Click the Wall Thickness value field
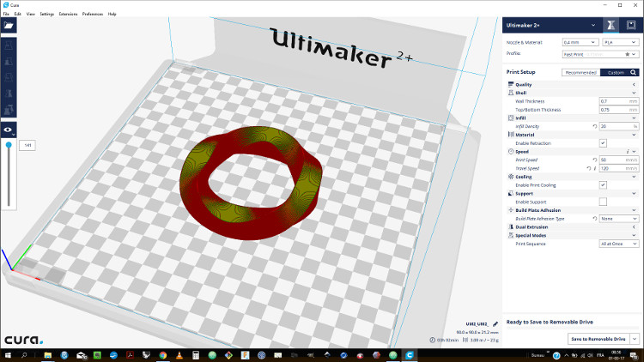 619,101
